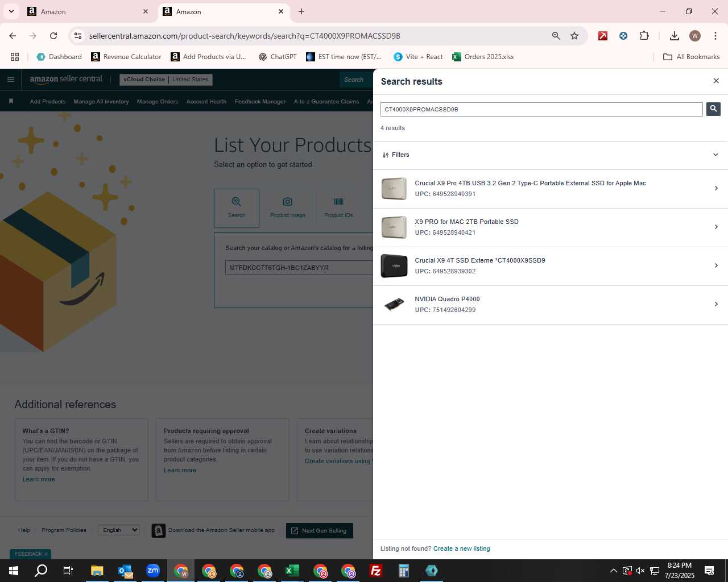The image size is (728, 582).
Task: Click Download the Amazon Seller mobile app
Action: 213,530
